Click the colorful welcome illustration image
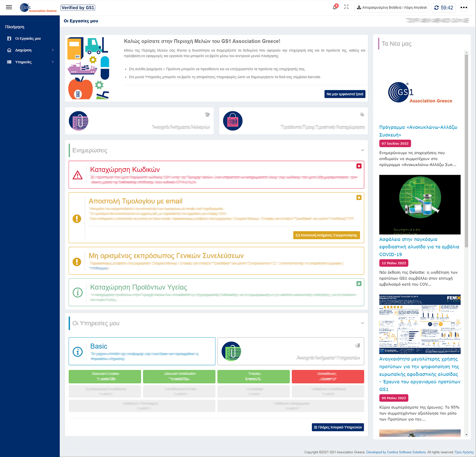The image size is (476, 457). 89,68
